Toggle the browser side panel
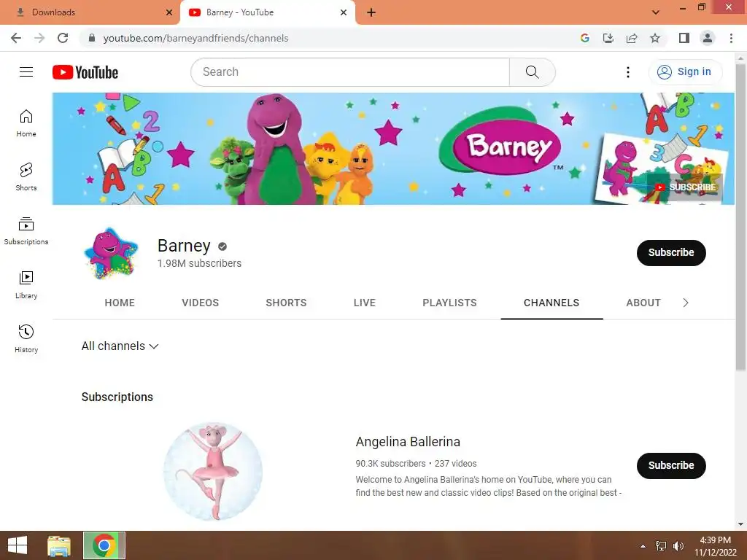 [x=684, y=38]
